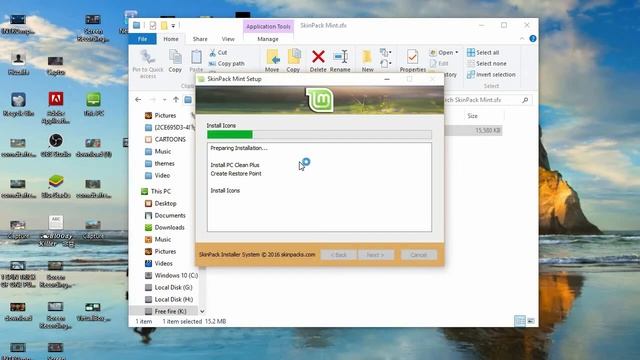Open the Open dropdown in ribbon
This screenshot has height=360, width=640.
pos(444,53)
